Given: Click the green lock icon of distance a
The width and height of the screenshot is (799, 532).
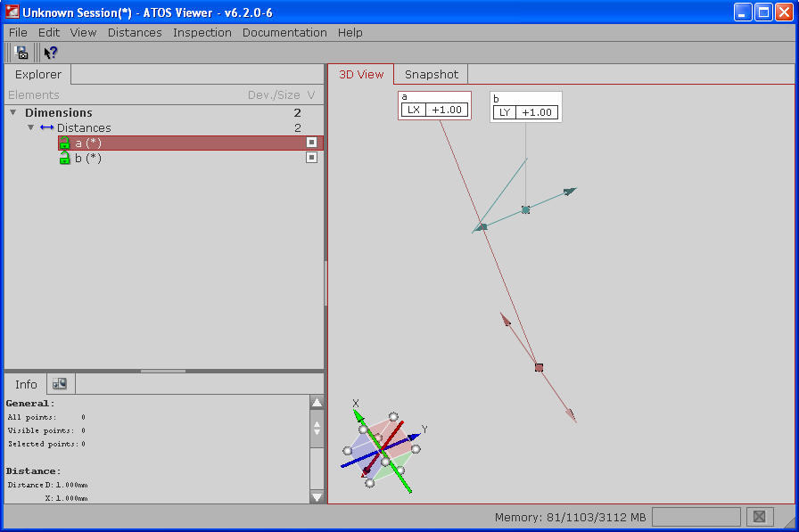Looking at the screenshot, I should [64, 143].
